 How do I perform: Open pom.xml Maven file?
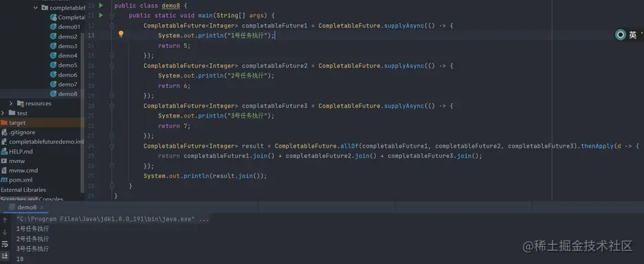pos(17,180)
